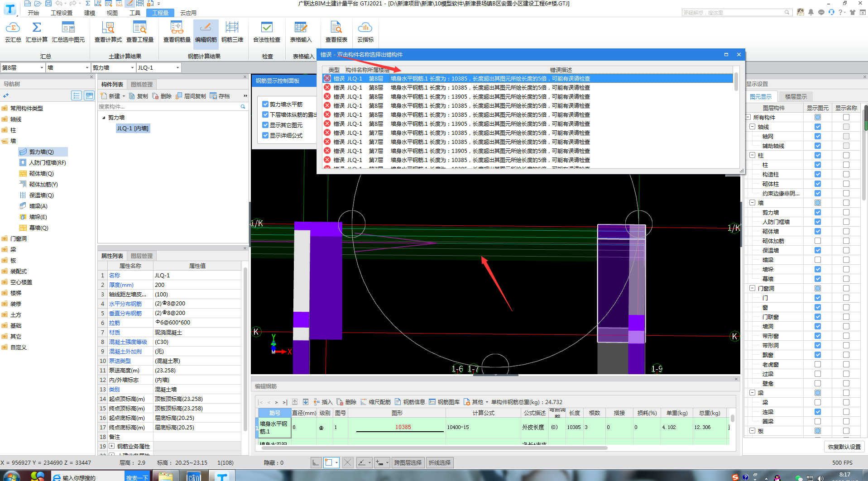This screenshot has width=868, height=481.
Task: Click 折线选择 button
Action: click(x=440, y=462)
